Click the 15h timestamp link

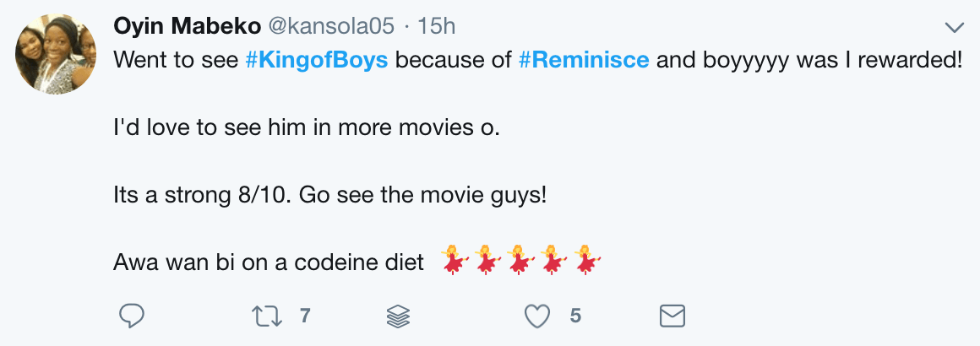pos(437,27)
